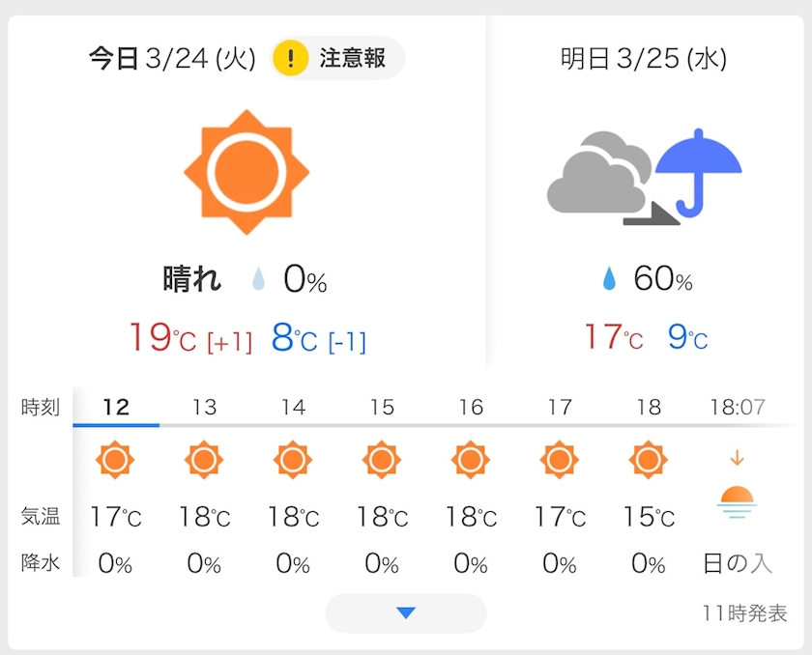This screenshot has height=655, width=812.
Task: Click the sun icon under hour 15
Action: pyautogui.click(x=382, y=460)
